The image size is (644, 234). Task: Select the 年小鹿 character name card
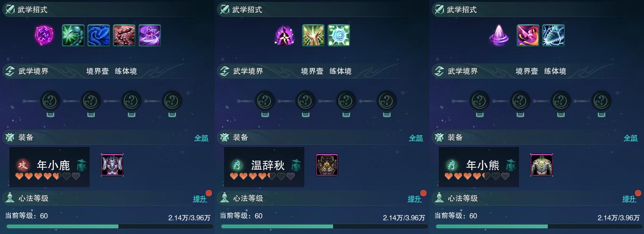click(50, 167)
